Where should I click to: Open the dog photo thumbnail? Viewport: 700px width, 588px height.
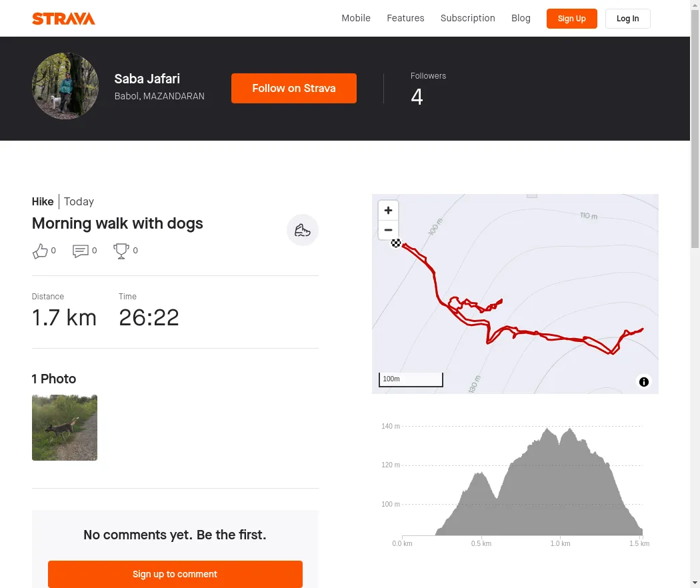65,427
